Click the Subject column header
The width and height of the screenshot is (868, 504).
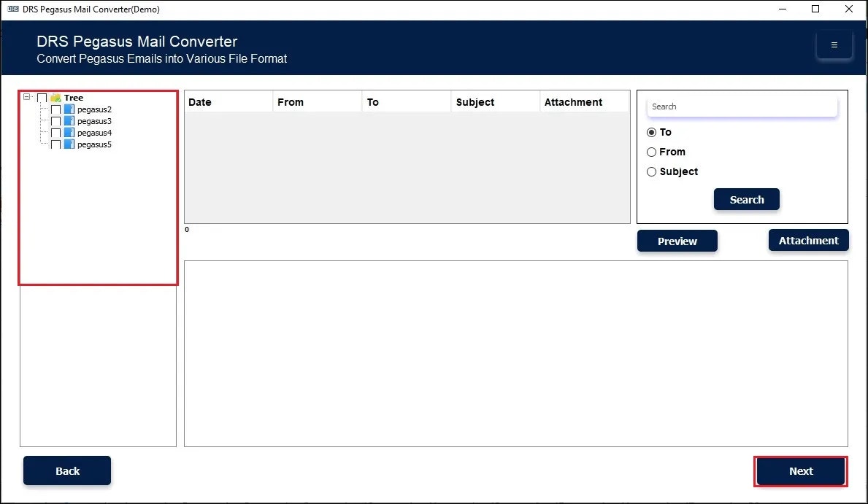(x=496, y=102)
